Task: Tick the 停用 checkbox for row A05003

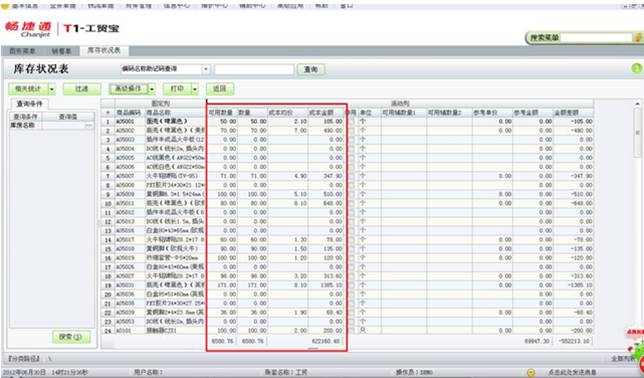Action: click(x=351, y=140)
